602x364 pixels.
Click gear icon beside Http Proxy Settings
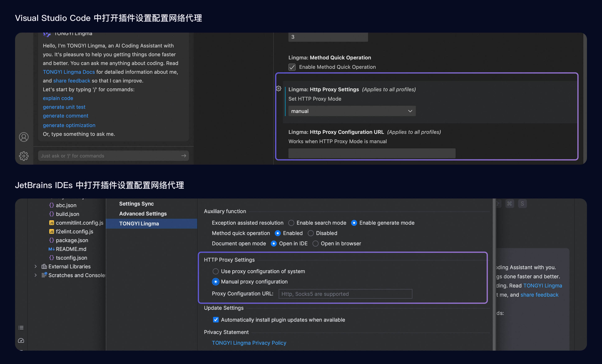click(279, 88)
